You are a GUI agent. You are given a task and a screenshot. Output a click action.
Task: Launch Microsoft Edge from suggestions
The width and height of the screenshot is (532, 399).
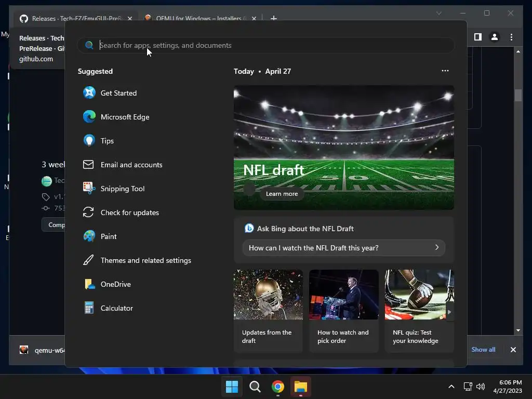tap(116, 117)
